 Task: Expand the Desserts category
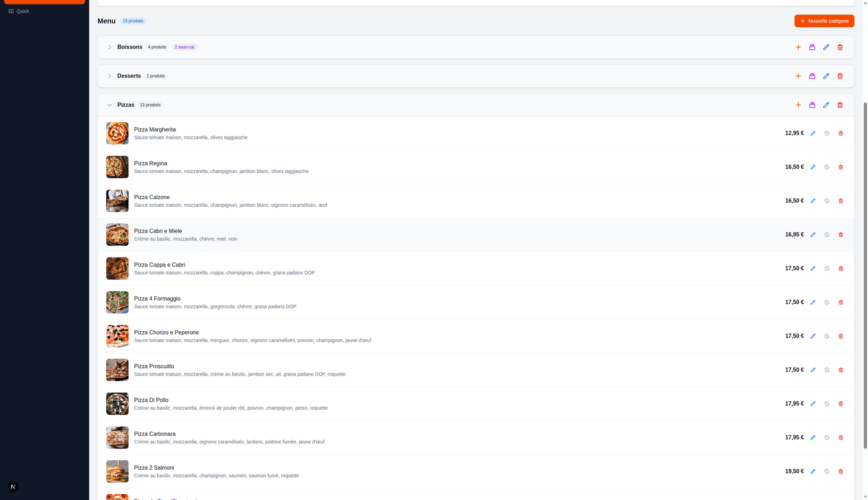110,76
